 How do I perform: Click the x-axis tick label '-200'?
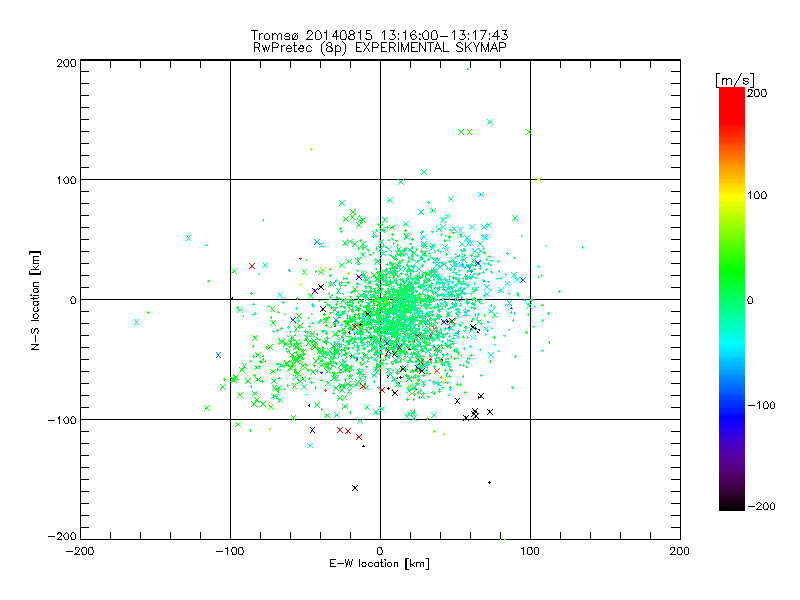[80, 551]
